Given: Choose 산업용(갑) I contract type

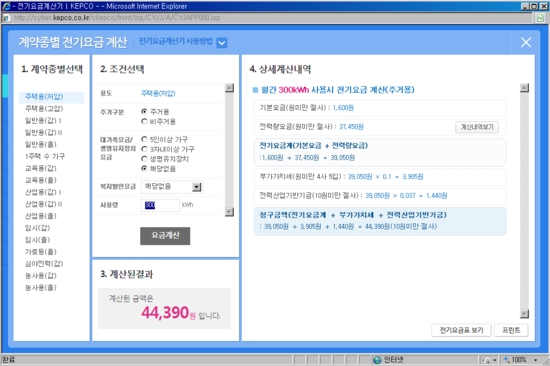Looking at the screenshot, I should coord(43,192).
